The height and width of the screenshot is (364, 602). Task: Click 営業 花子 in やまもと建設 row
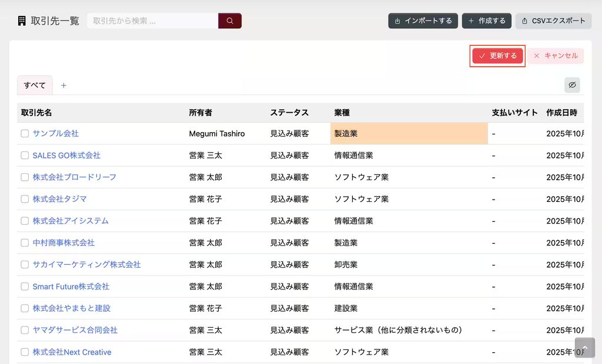point(205,308)
